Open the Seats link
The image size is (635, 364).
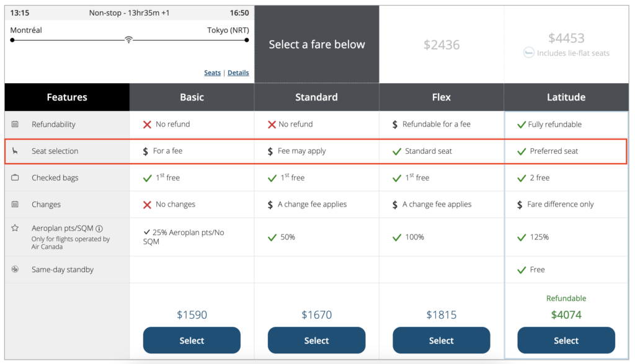pos(212,73)
